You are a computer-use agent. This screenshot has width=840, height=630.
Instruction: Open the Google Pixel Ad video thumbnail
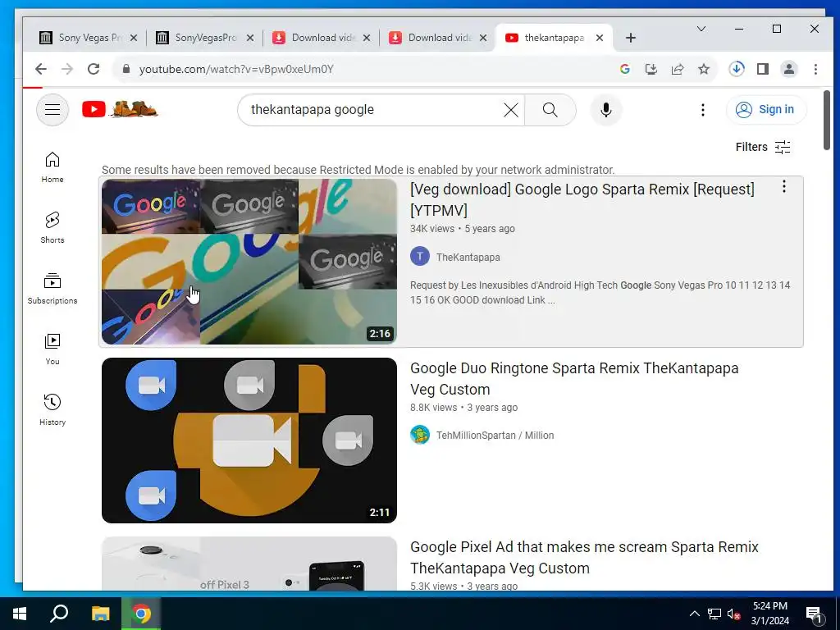pos(249,564)
